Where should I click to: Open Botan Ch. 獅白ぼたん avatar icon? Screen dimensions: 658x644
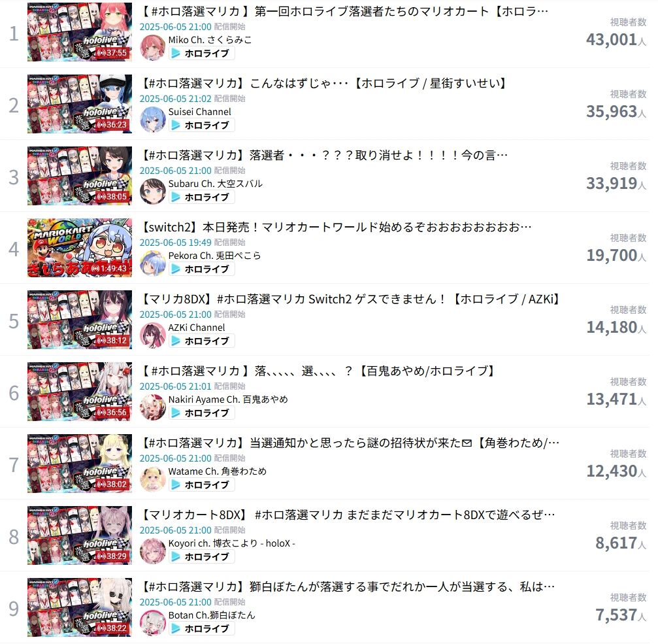click(153, 622)
